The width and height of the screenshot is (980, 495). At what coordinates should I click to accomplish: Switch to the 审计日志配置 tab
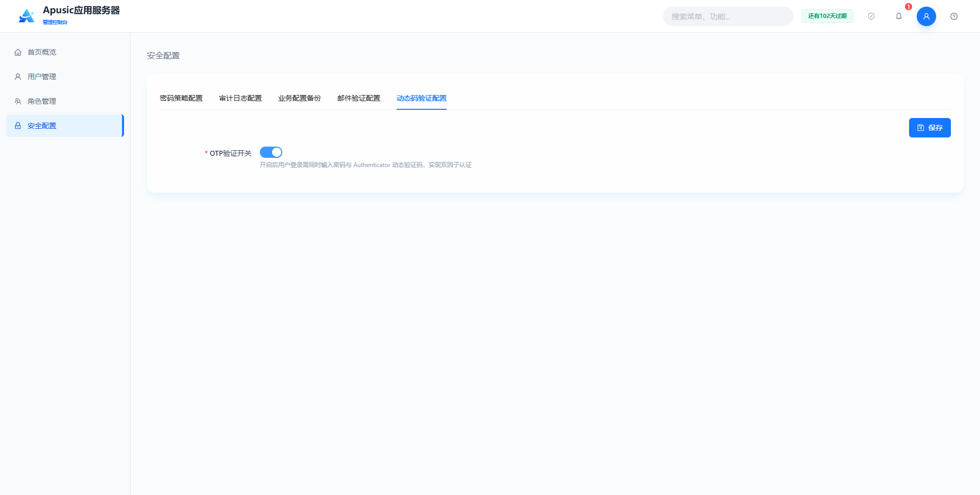pyautogui.click(x=240, y=98)
